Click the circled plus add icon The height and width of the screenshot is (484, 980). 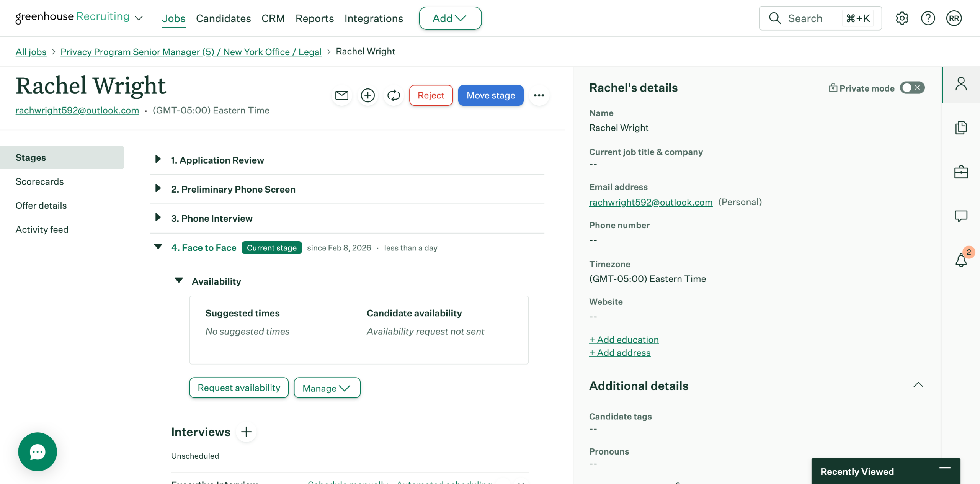click(367, 95)
